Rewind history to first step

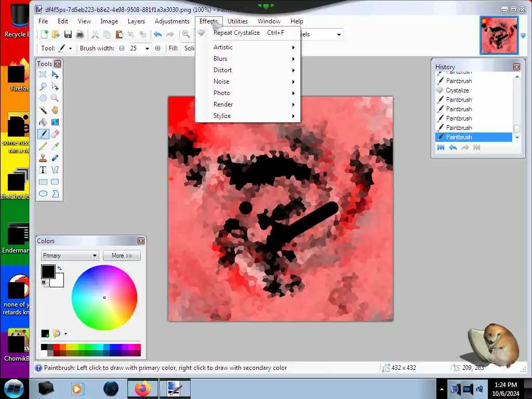[441, 148]
